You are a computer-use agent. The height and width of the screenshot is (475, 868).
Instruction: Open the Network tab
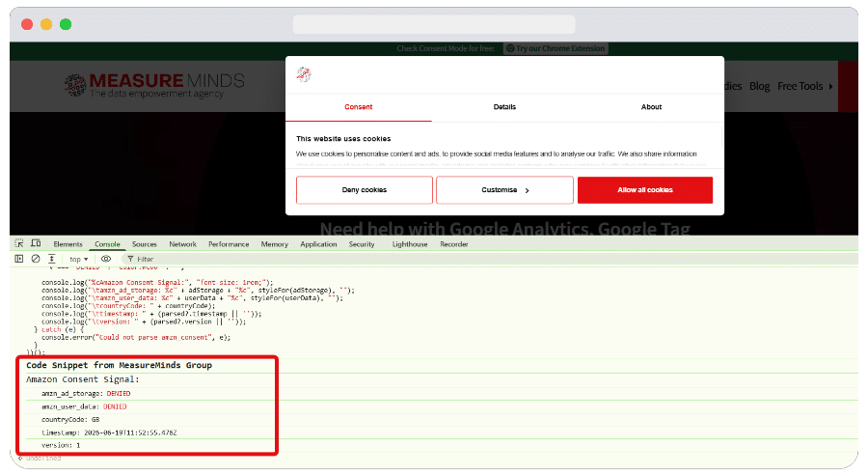182,244
